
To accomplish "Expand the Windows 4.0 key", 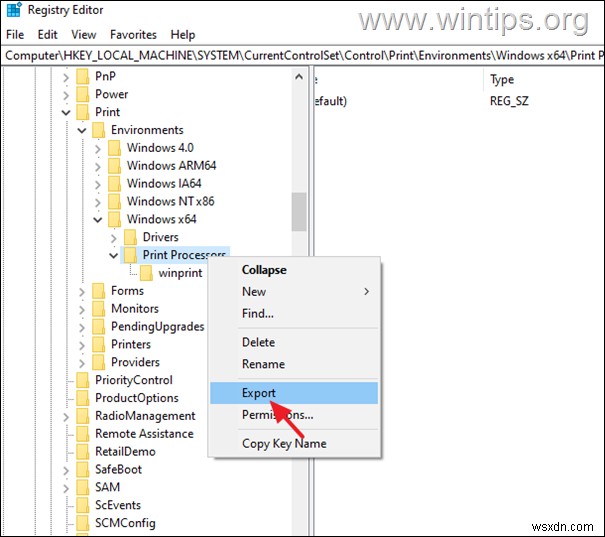I will pos(98,149).
